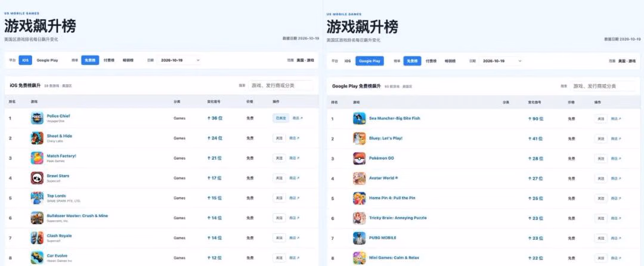Screen dimensions: 644x266
Task: Click the Match Factory! game icon
Action: pos(37,158)
